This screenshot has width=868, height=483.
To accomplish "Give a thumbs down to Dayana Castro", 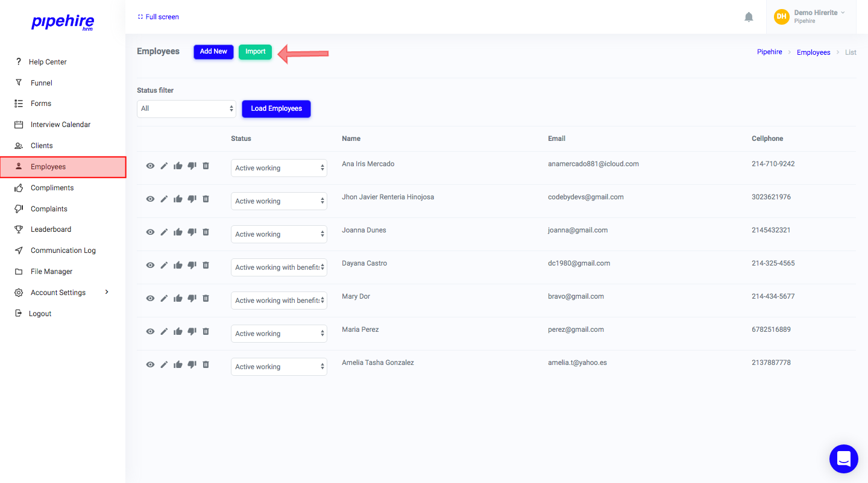I will (x=192, y=264).
